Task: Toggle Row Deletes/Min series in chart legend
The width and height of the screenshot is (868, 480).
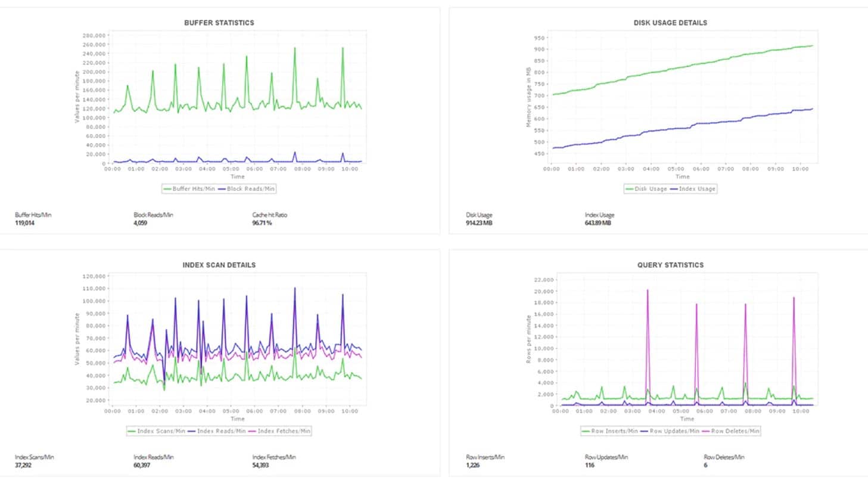Action: pos(731,431)
